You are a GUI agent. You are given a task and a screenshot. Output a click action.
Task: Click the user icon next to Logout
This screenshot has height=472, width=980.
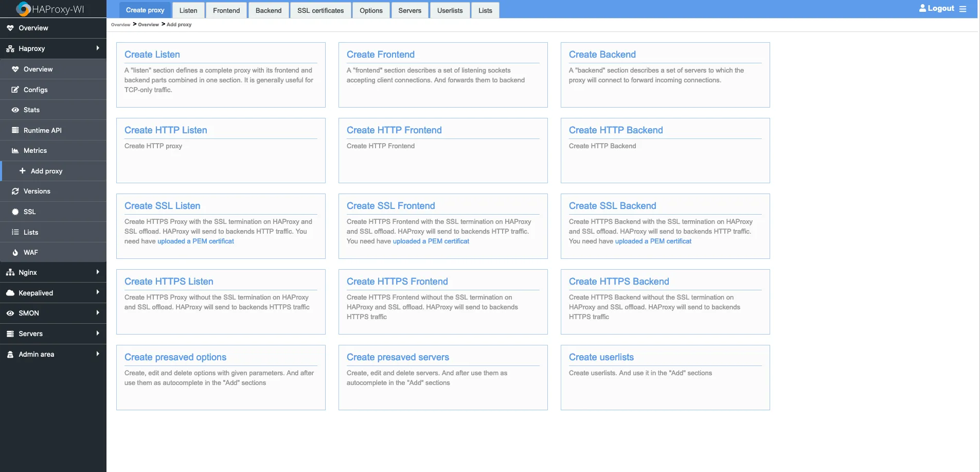922,8
